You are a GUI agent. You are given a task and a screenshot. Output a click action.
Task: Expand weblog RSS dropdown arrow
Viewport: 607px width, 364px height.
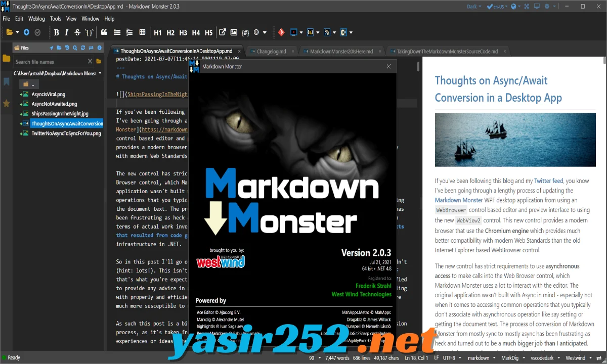click(335, 33)
